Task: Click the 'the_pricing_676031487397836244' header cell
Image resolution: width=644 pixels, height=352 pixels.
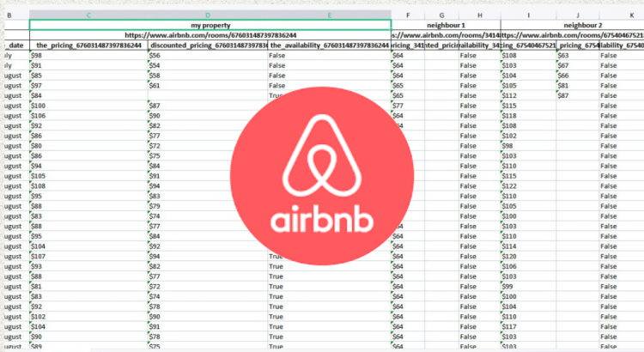Action: coord(88,46)
